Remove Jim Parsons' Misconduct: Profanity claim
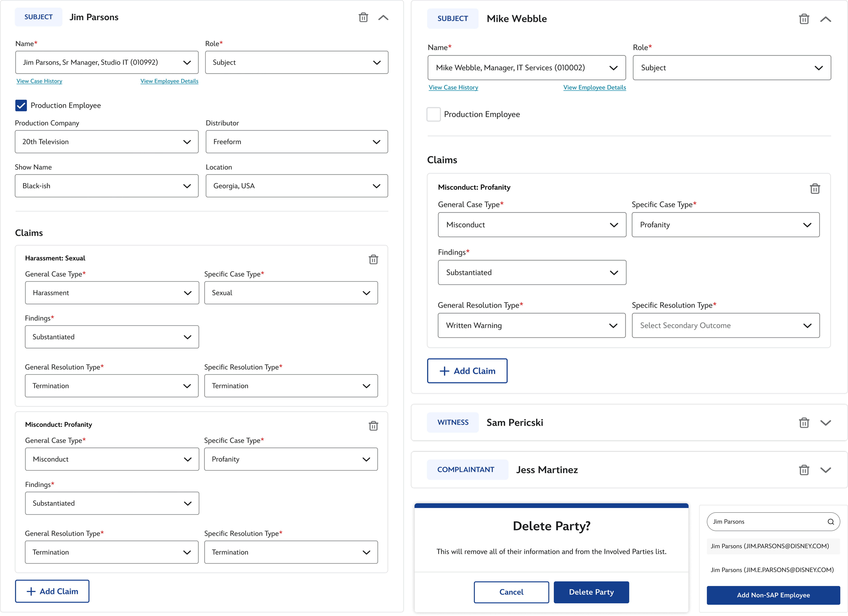This screenshot has height=616, width=848. (373, 426)
